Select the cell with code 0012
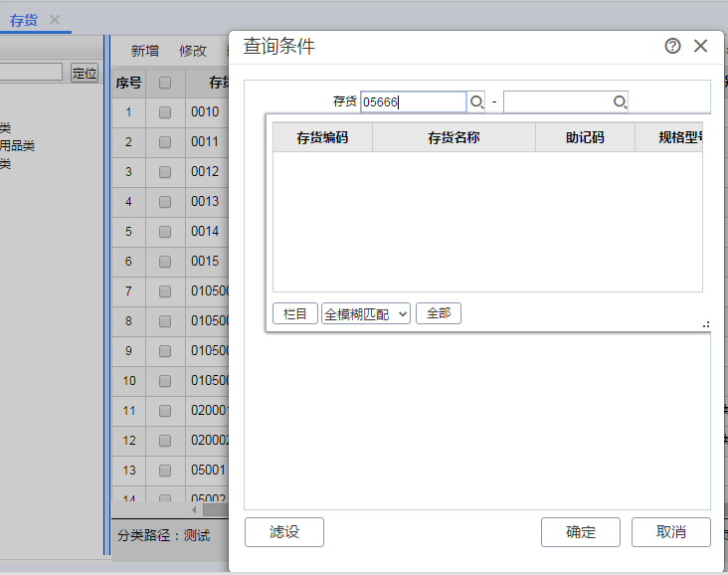 (207, 172)
